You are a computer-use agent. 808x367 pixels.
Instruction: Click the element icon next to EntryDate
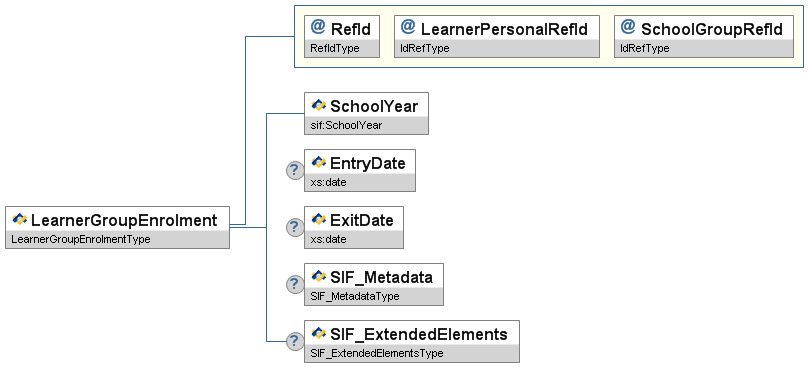tap(319, 162)
